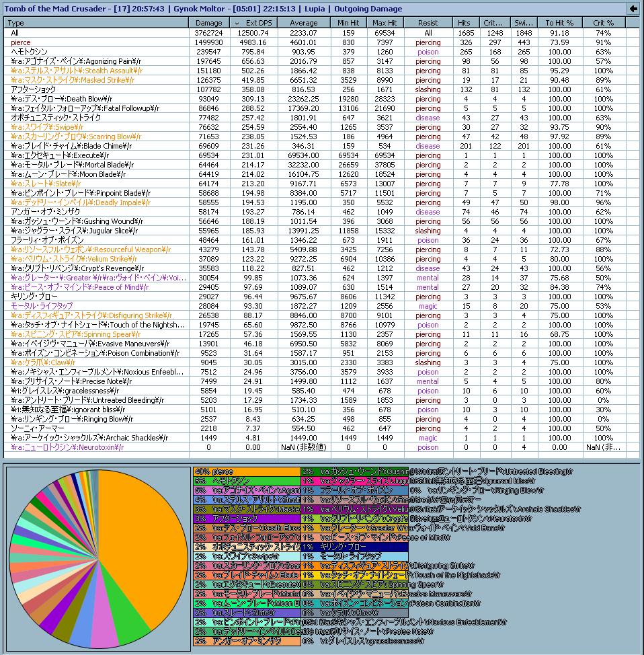644x655 pixels.
Task: Sort by the Min Hit column header
Action: click(x=348, y=23)
